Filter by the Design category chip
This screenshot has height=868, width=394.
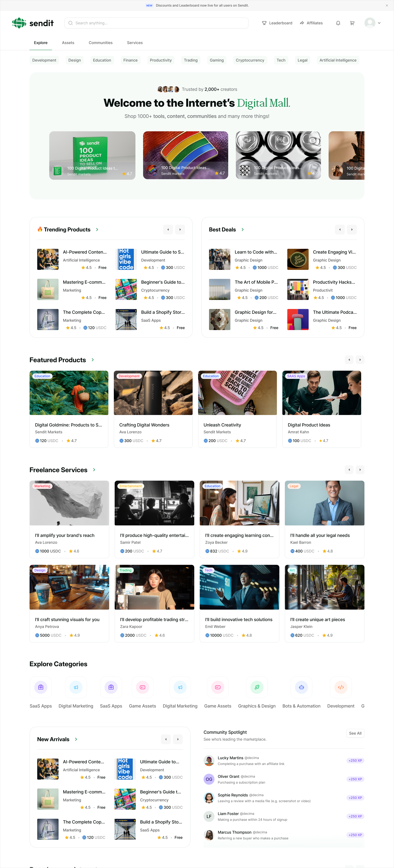(74, 60)
